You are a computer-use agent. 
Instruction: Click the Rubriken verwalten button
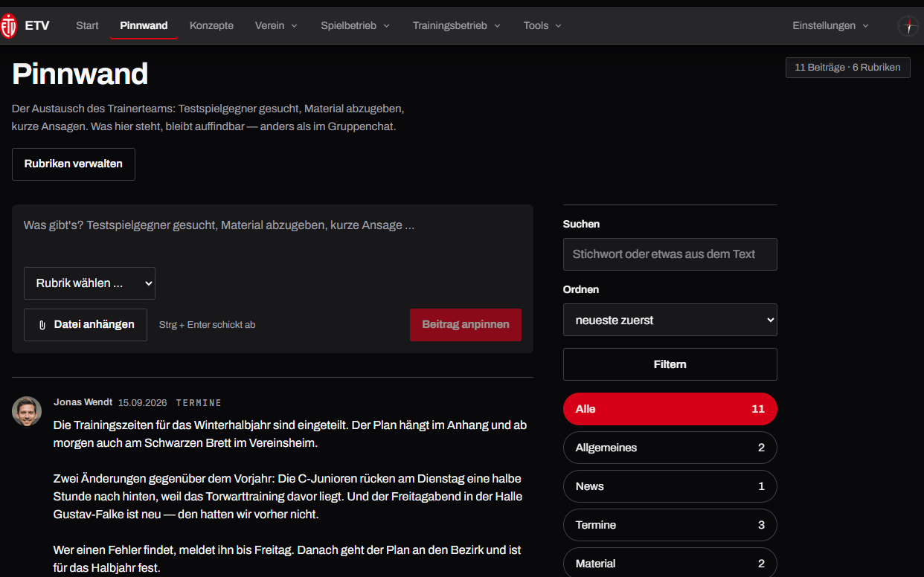click(74, 164)
